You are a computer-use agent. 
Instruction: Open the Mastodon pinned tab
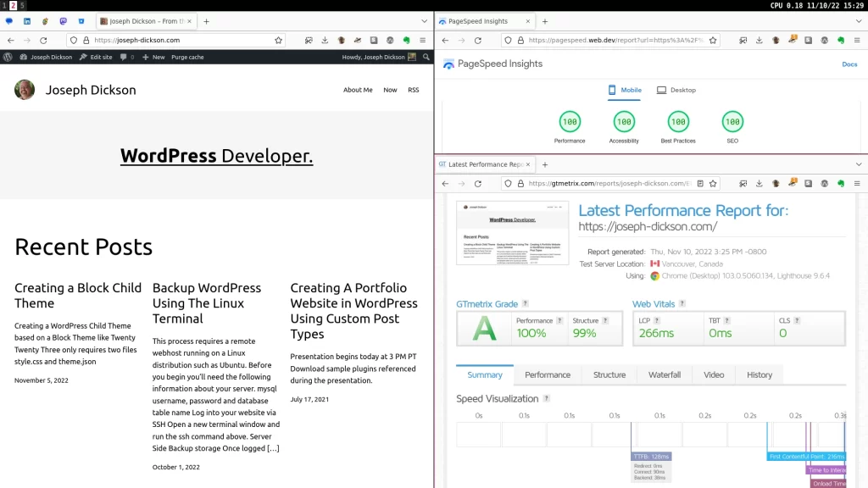tap(63, 21)
